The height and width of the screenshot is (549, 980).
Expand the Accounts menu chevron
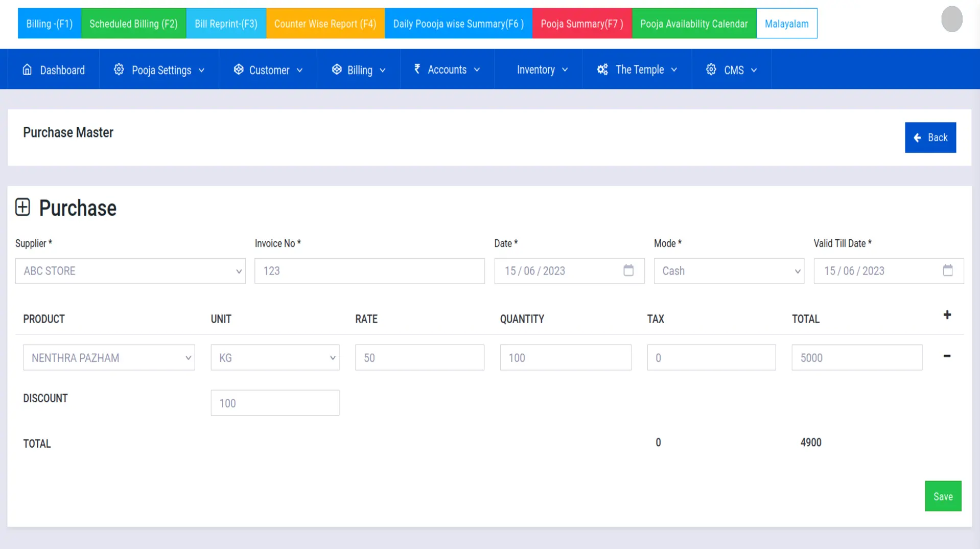[477, 70]
